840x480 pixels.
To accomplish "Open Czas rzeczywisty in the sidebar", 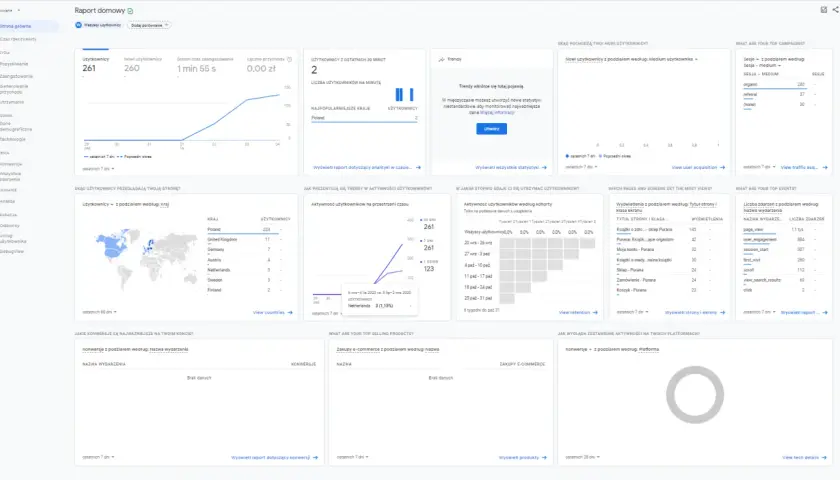I will point(18,39).
